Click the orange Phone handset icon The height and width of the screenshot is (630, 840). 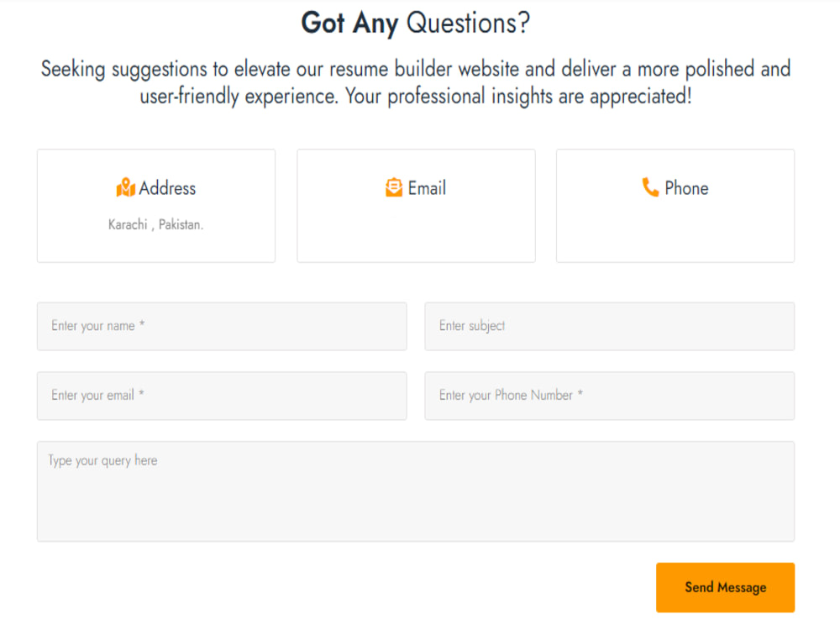[650, 187]
